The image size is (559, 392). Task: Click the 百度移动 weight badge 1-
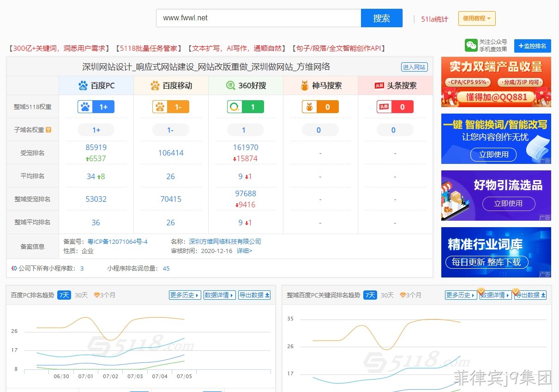click(171, 107)
